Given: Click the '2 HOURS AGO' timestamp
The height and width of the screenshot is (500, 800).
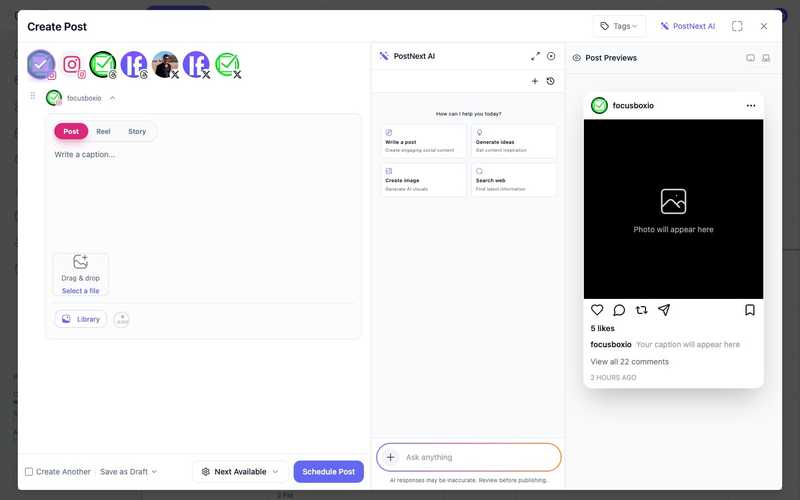Looking at the screenshot, I should coord(613,378).
